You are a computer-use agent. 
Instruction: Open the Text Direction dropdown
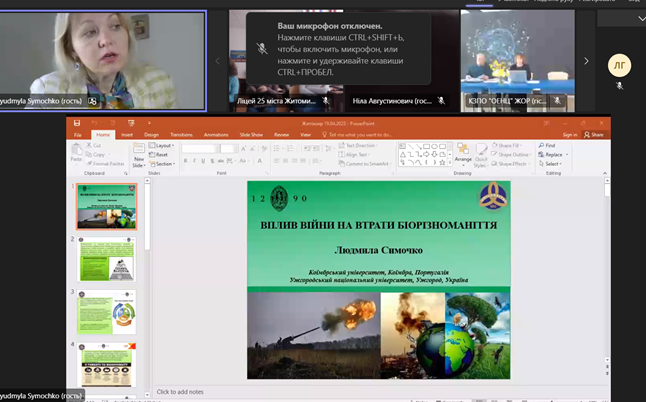(358, 145)
